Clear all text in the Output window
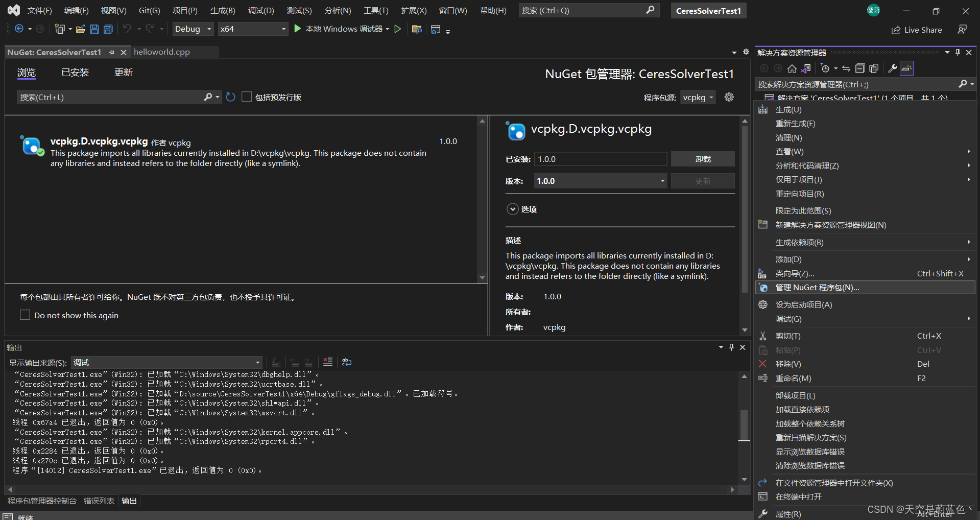Viewport: 980px width, 520px height. pos(327,362)
